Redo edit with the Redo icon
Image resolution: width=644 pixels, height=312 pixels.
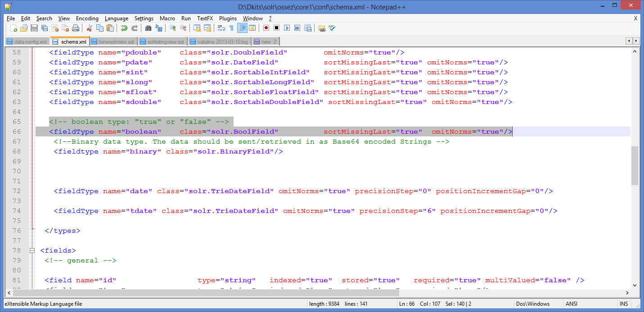tap(134, 28)
